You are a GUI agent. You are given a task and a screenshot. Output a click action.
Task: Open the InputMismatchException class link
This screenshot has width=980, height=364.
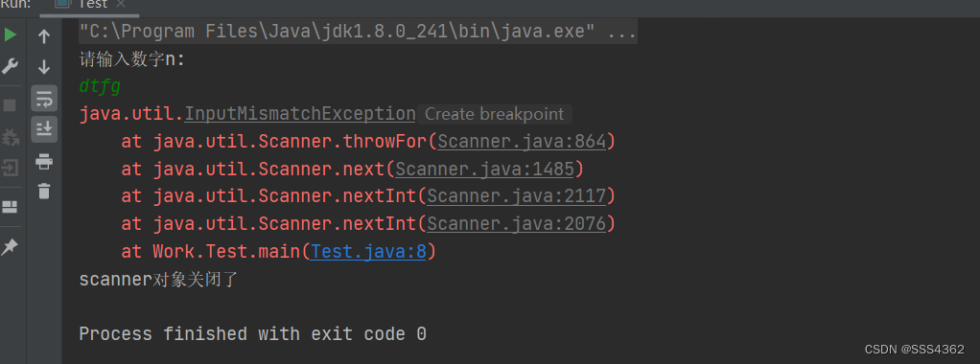coord(300,114)
